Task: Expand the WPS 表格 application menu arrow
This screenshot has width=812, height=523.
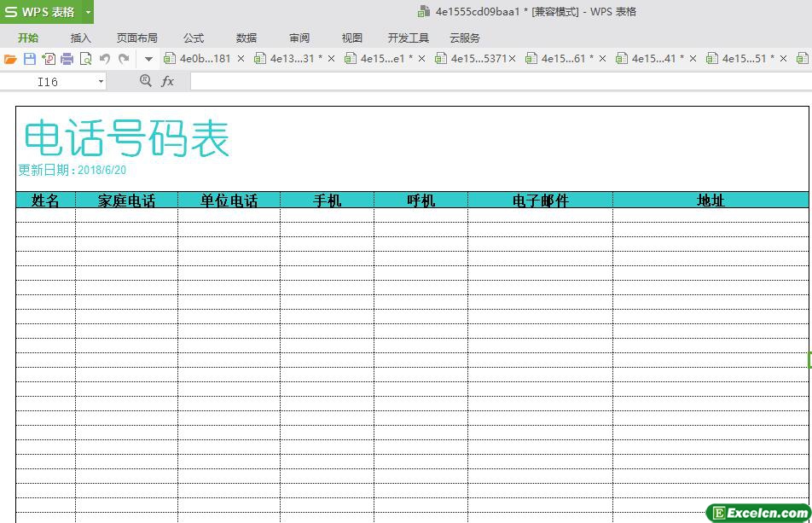Action: click(88, 12)
